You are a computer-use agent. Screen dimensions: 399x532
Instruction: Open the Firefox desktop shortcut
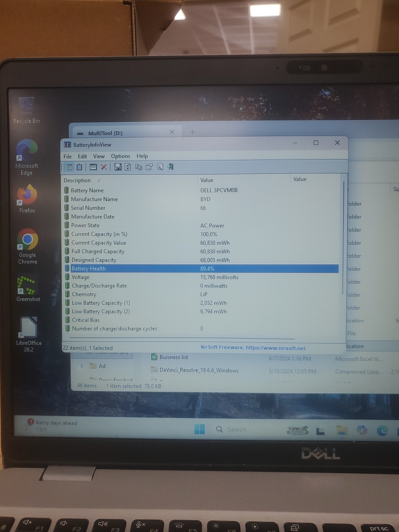pos(27,199)
